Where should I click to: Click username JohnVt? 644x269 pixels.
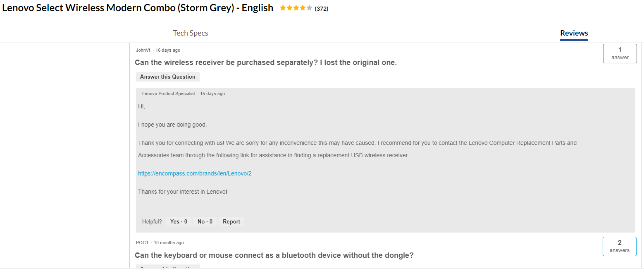coord(142,50)
